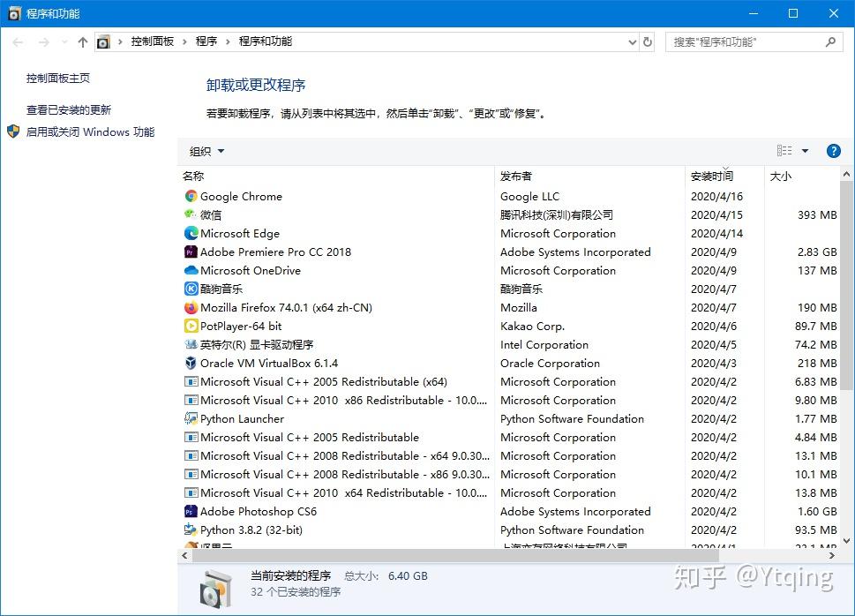This screenshot has height=616, width=855.
Task: Click the 1.60 GB size cell
Action: tap(817, 512)
